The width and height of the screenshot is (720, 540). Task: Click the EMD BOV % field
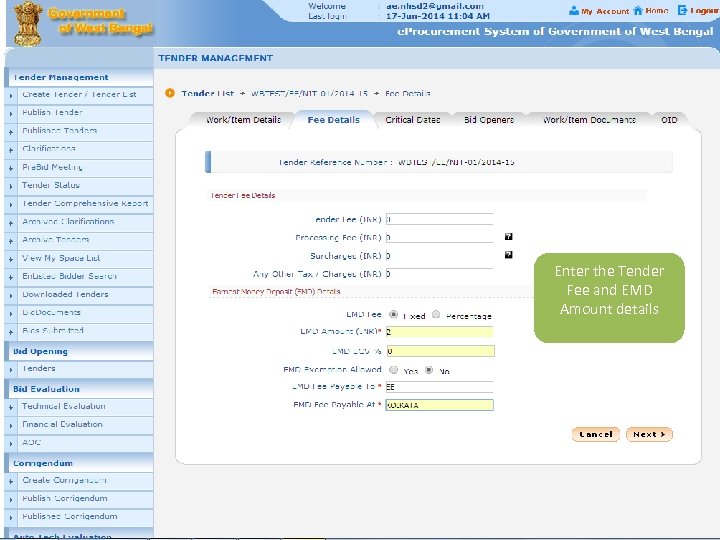tap(440, 351)
